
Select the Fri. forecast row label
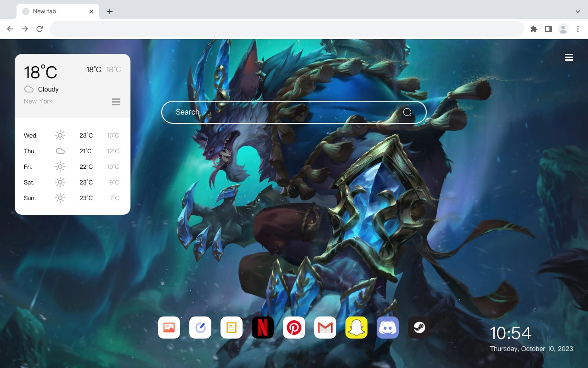click(x=29, y=167)
